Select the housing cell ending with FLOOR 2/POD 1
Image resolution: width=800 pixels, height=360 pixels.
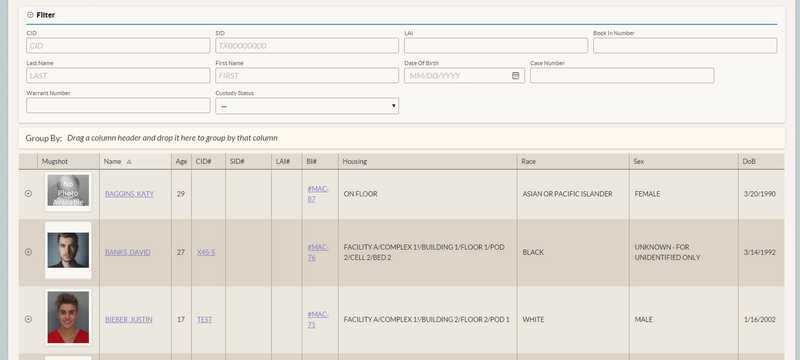(x=427, y=319)
